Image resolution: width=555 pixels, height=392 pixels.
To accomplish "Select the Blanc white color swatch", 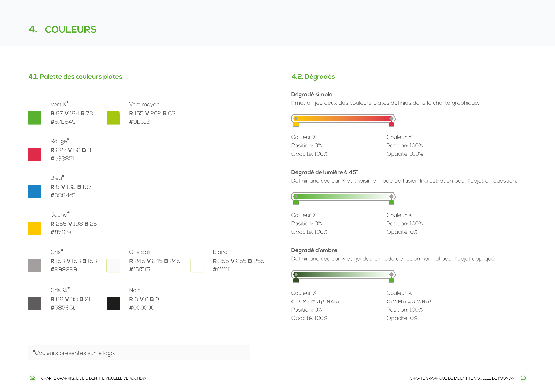I will click(x=197, y=265).
